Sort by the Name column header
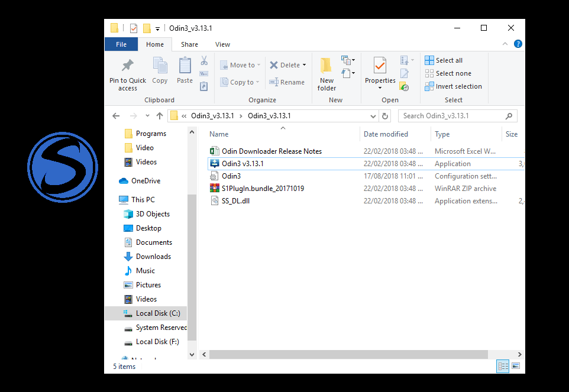Image resolution: width=569 pixels, height=392 pixels. click(283, 134)
